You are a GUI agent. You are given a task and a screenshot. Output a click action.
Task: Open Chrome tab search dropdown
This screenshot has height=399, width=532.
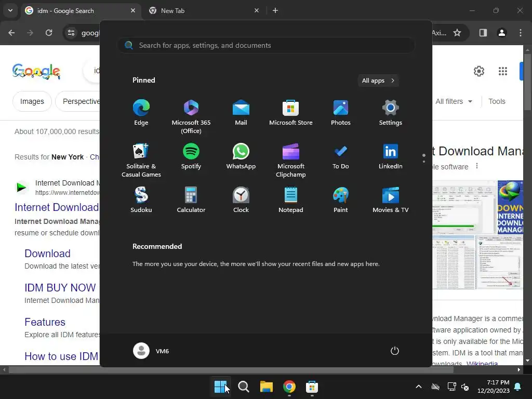pyautogui.click(x=10, y=10)
